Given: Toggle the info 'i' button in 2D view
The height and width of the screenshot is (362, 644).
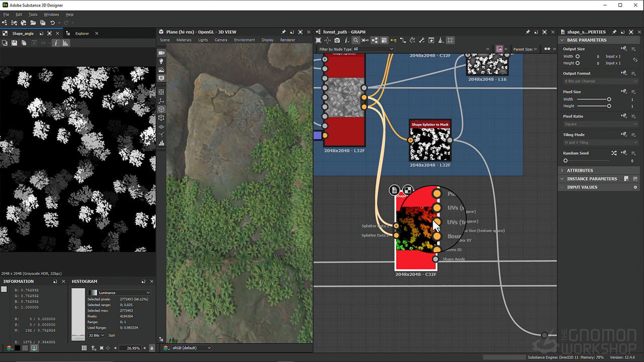Looking at the screenshot, I should [56, 43].
